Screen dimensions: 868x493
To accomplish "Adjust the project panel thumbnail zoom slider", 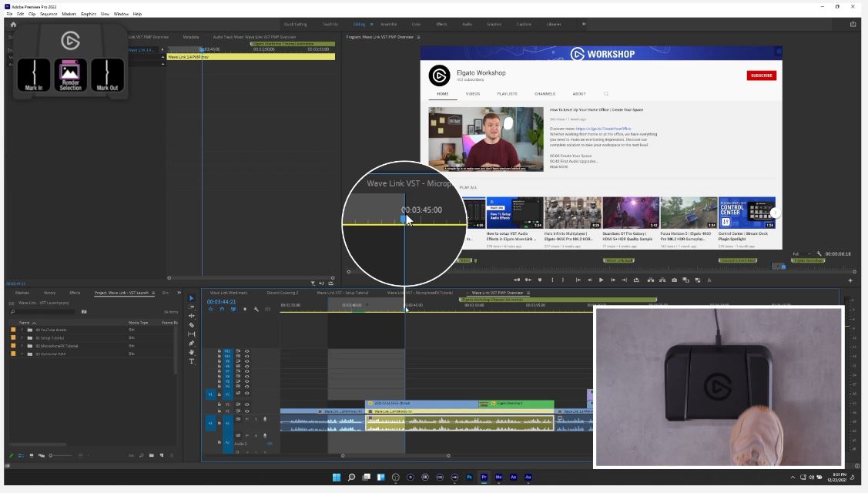I will [x=51, y=455].
